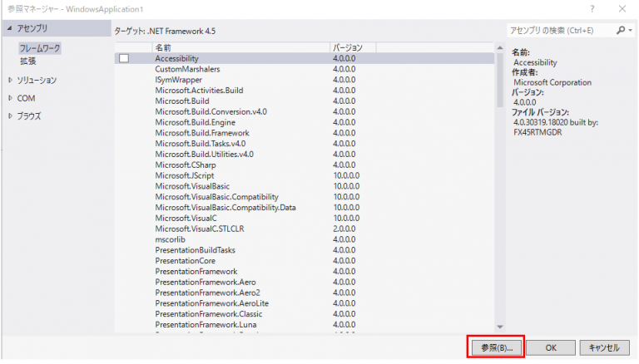Click the search magnifier icon
639x364 pixels.
coord(620,31)
